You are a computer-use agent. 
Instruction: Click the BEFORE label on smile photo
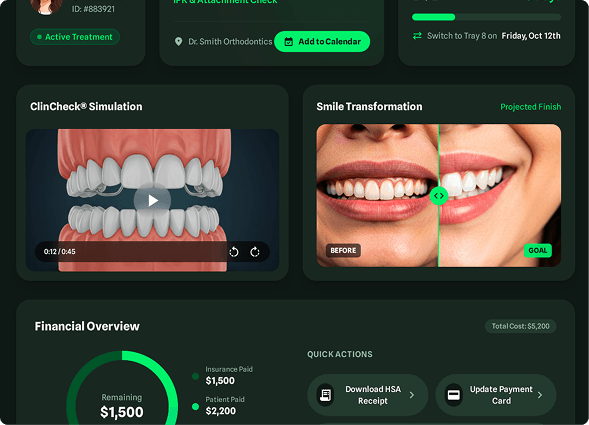(343, 251)
